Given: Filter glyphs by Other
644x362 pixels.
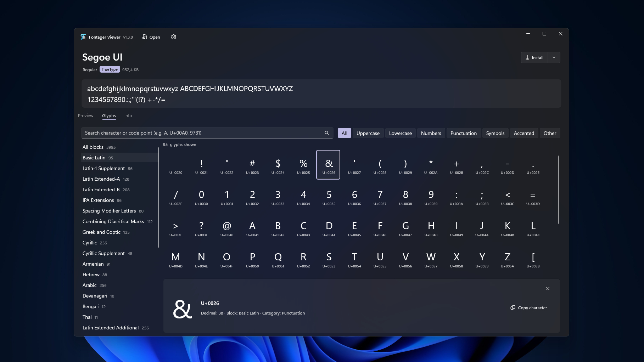Looking at the screenshot, I should coord(550,133).
